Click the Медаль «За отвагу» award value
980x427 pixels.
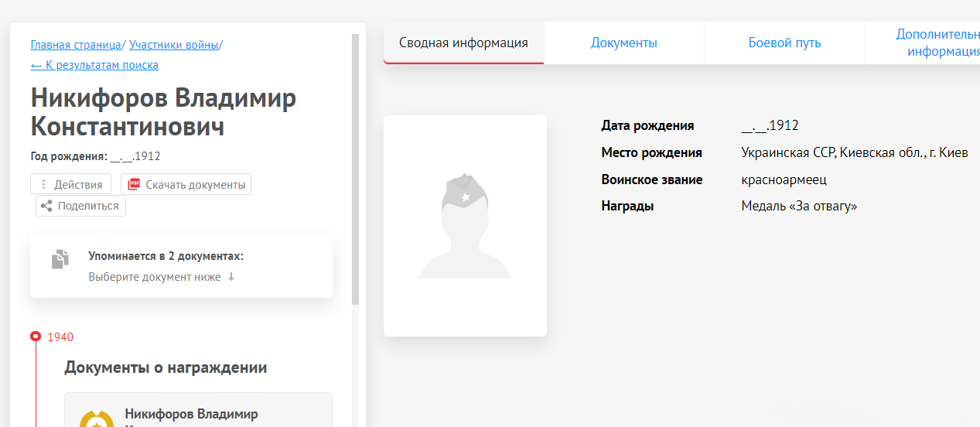[x=799, y=206]
